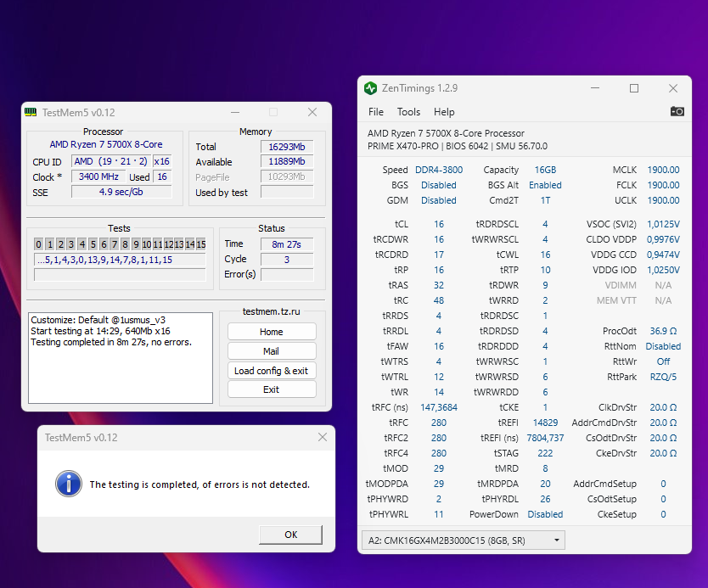
Task: Click the AMD Ryzen 7 5700X 8-Core text in TestMem5
Action: pos(106,144)
